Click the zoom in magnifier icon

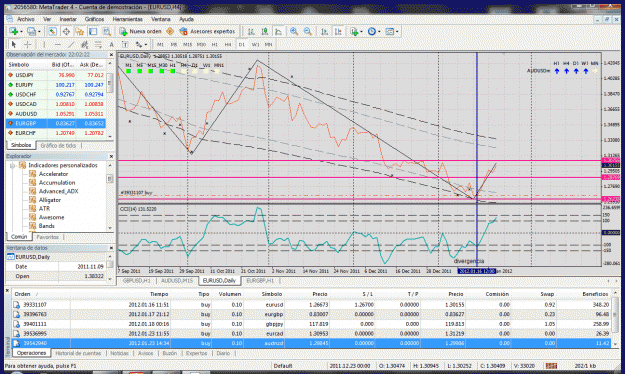click(x=294, y=31)
